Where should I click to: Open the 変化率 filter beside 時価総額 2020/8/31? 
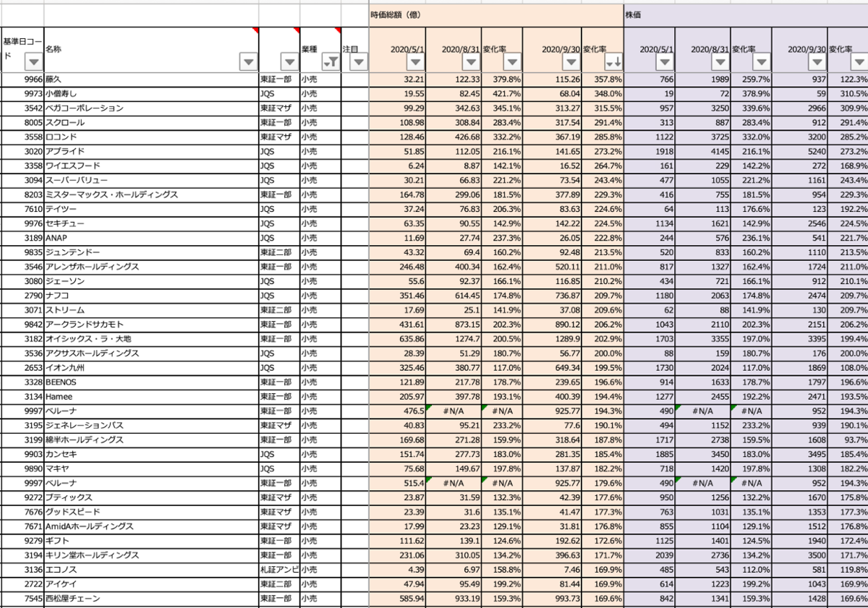pos(514,62)
